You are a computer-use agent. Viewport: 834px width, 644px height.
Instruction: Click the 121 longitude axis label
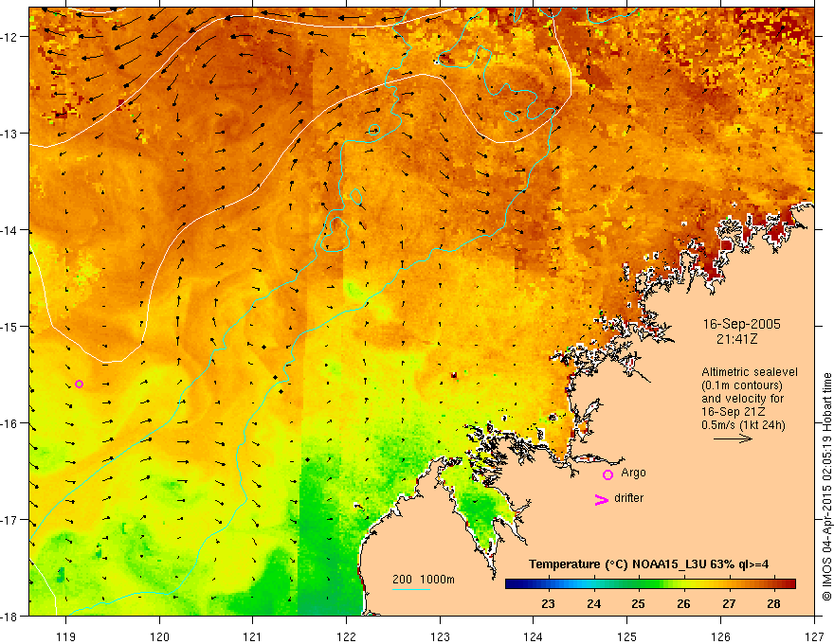[x=253, y=637]
